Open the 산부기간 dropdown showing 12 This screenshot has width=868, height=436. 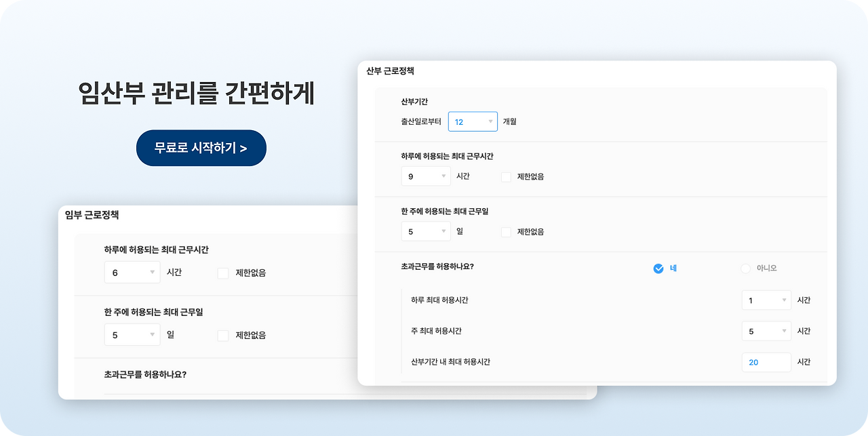coord(473,121)
